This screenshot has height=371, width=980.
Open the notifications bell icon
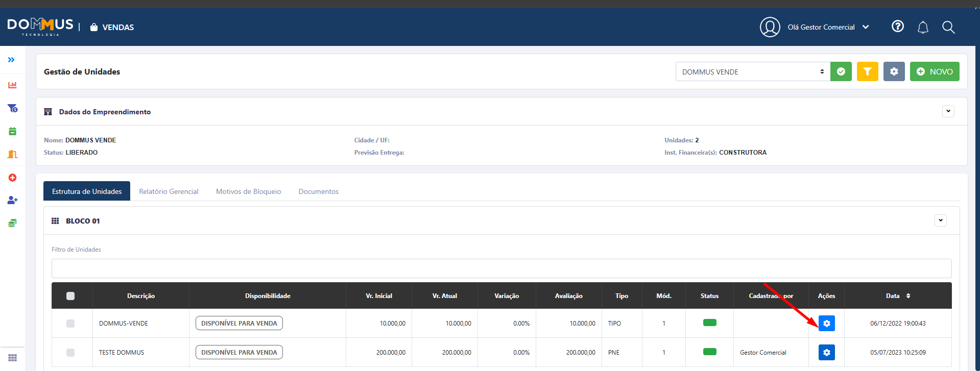[x=923, y=27]
